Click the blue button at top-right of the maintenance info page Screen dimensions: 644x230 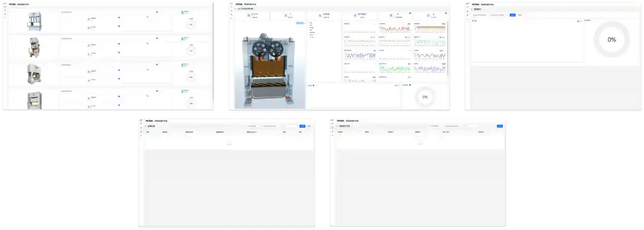click(x=499, y=126)
